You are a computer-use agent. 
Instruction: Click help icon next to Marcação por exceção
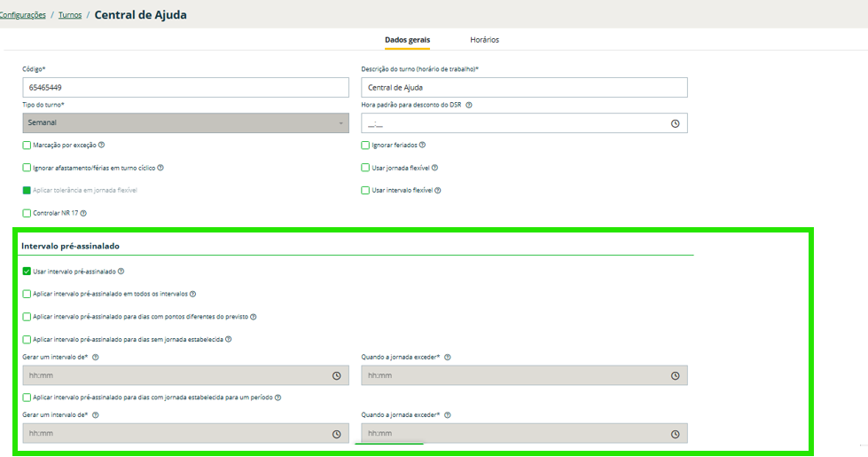102,145
